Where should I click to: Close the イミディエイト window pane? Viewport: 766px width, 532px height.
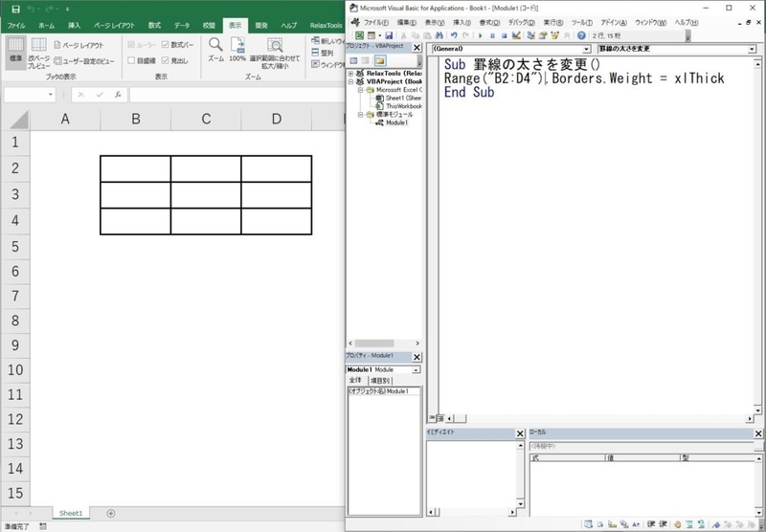pyautogui.click(x=520, y=433)
